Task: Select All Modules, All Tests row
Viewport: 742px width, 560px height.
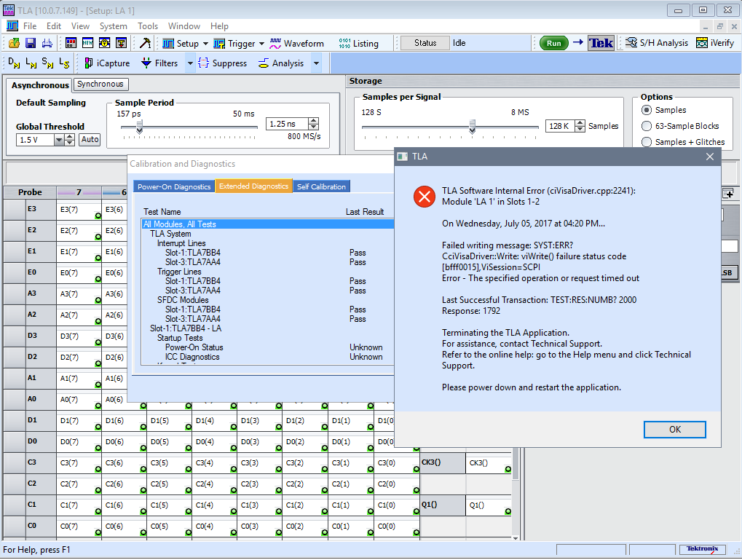Action: point(268,224)
